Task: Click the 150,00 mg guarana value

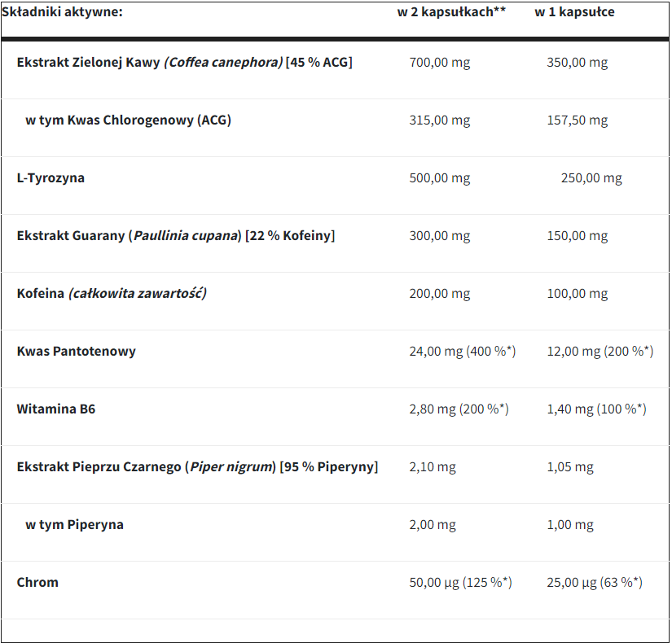Action: [x=577, y=236]
